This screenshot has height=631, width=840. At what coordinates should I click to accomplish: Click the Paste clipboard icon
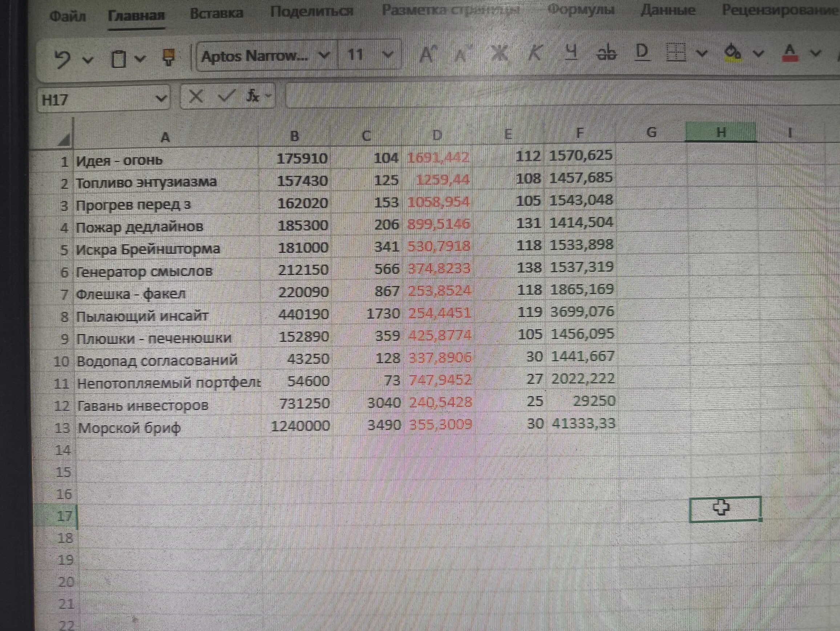(x=118, y=59)
